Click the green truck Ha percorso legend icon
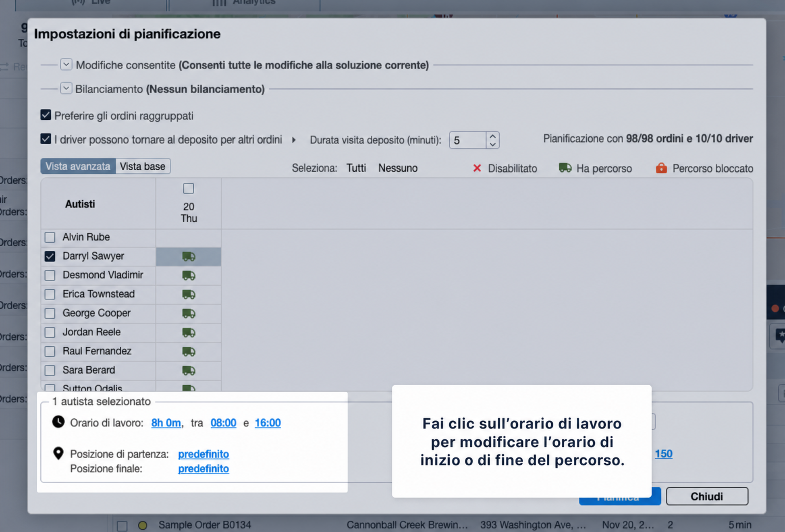Viewport: 785px width, 532px height. tap(565, 168)
